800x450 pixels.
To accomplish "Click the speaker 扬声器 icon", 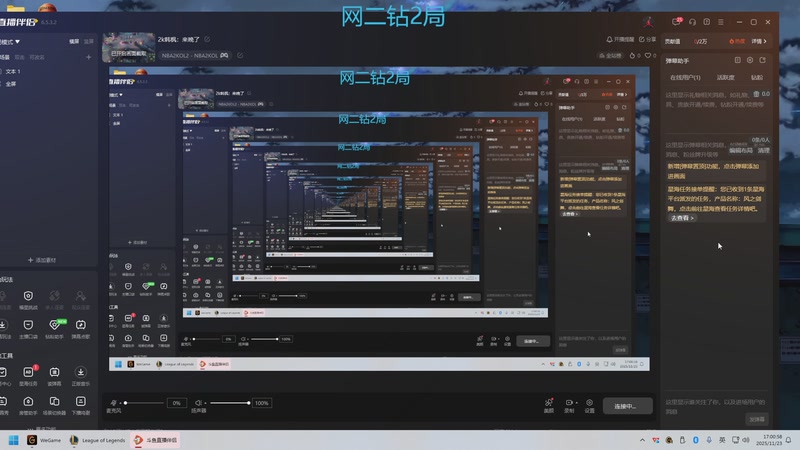I will [198, 403].
